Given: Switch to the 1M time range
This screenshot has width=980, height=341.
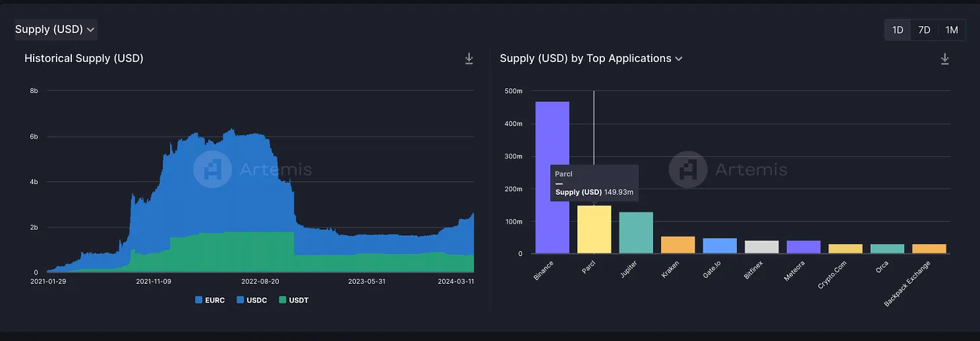Looking at the screenshot, I should pos(951,30).
